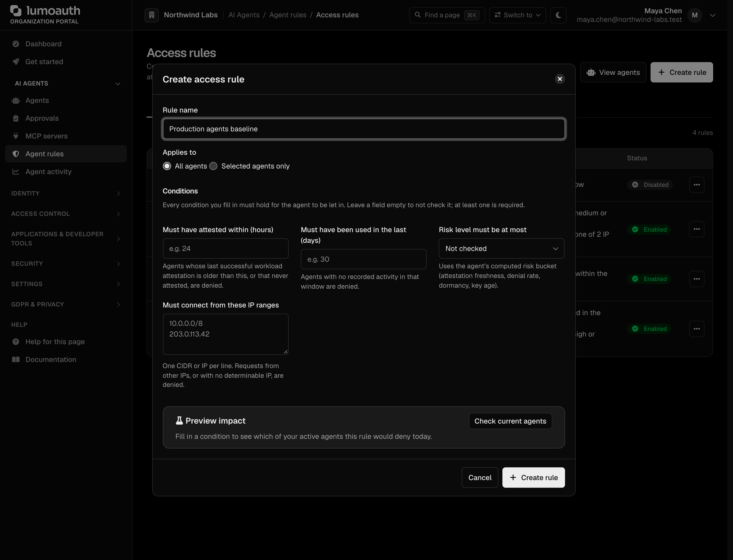Image resolution: width=733 pixels, height=560 pixels.
Task: Close the Create access rule dialog
Action: pyautogui.click(x=560, y=79)
